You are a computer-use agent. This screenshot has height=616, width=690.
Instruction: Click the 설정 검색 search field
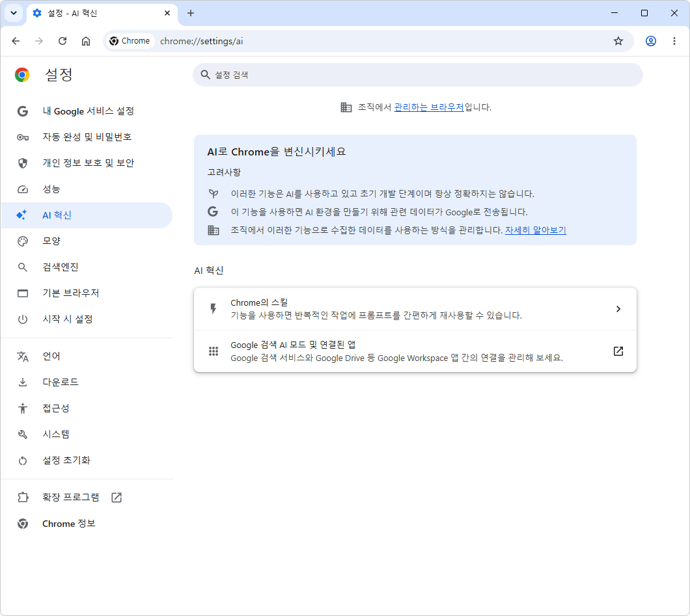(x=418, y=75)
